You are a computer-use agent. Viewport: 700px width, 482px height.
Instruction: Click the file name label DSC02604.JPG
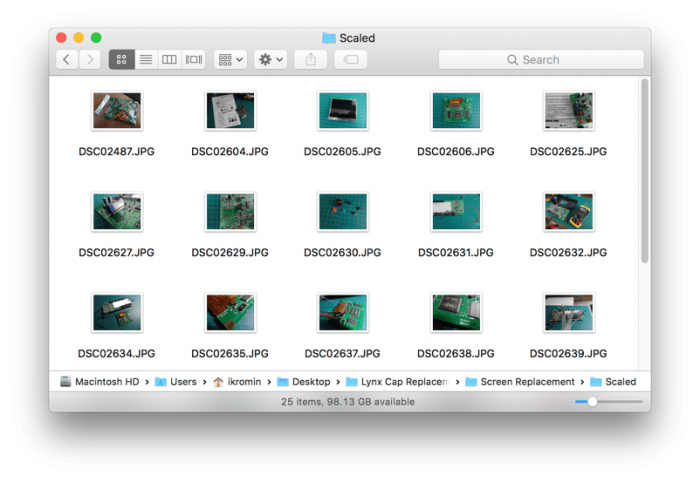(x=230, y=152)
